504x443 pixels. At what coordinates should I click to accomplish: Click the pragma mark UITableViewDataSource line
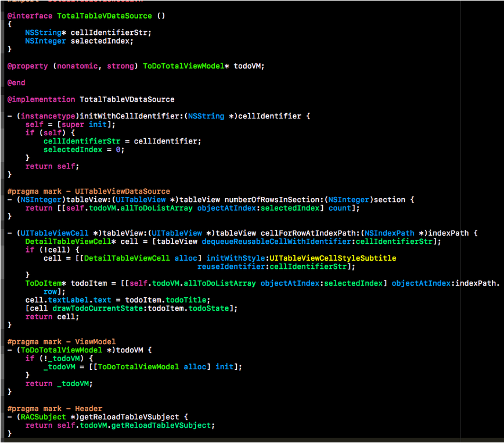tap(88, 191)
